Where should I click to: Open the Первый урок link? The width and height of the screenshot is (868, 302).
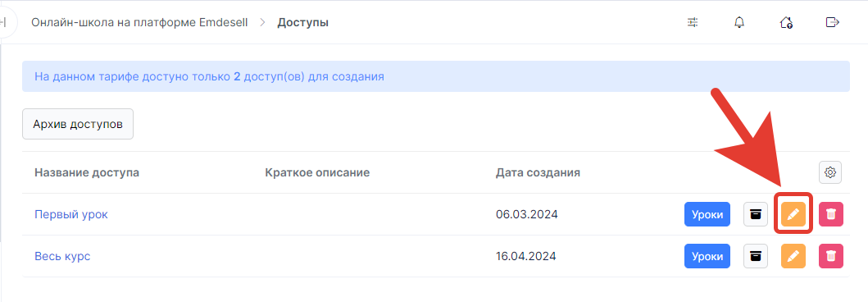70,214
